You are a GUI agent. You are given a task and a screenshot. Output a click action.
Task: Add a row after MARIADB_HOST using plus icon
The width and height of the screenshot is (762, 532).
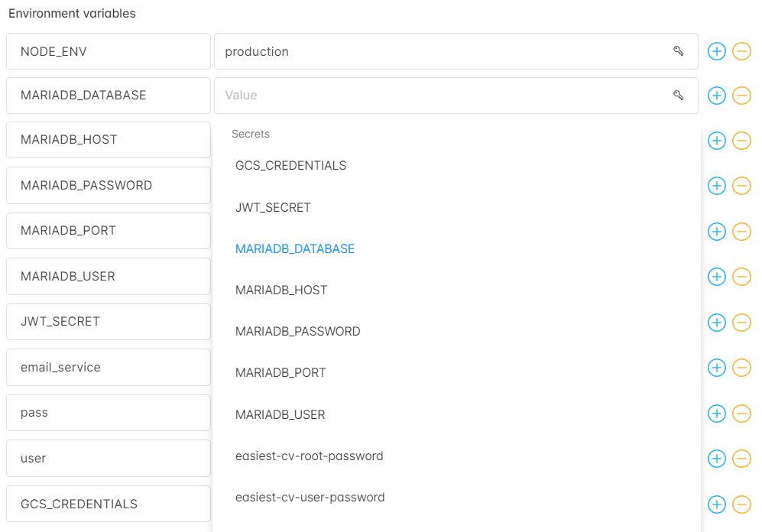(x=717, y=141)
